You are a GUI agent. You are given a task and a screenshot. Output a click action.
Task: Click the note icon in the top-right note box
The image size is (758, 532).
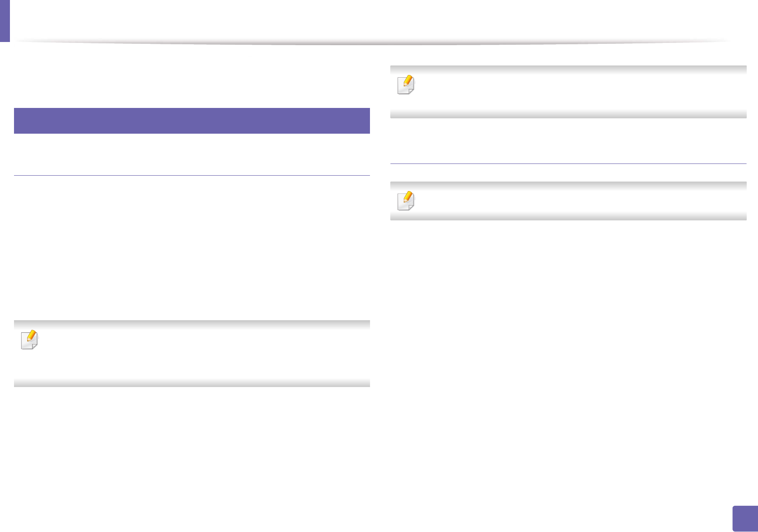click(x=405, y=84)
